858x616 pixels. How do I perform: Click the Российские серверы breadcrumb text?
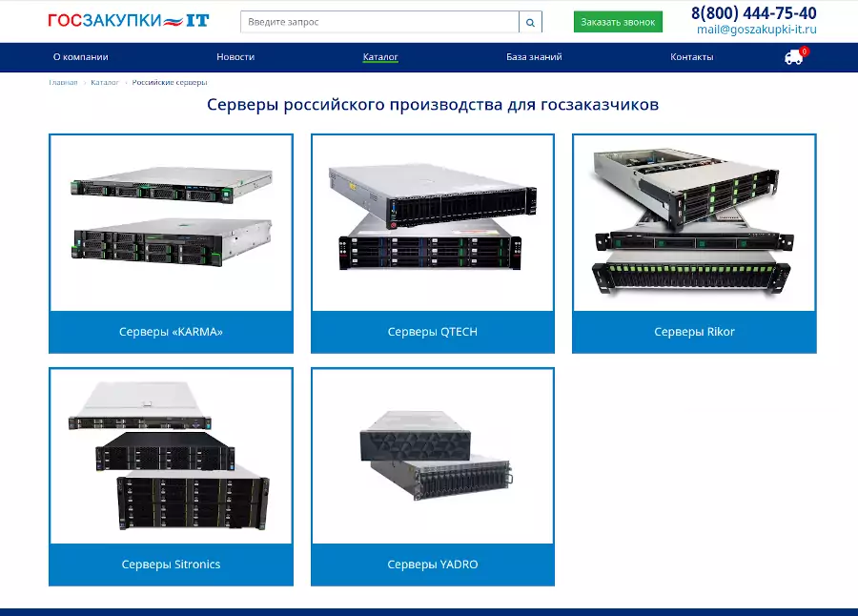[x=170, y=83]
